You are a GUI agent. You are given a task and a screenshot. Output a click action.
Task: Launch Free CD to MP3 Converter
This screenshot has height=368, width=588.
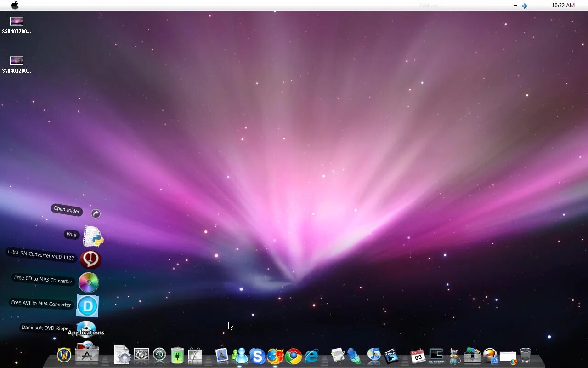pos(88,282)
